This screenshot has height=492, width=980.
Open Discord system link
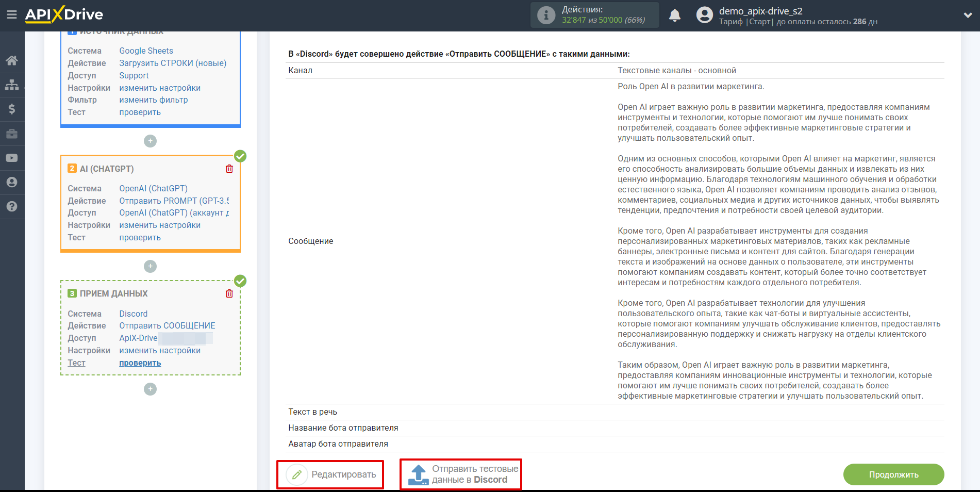pos(133,314)
